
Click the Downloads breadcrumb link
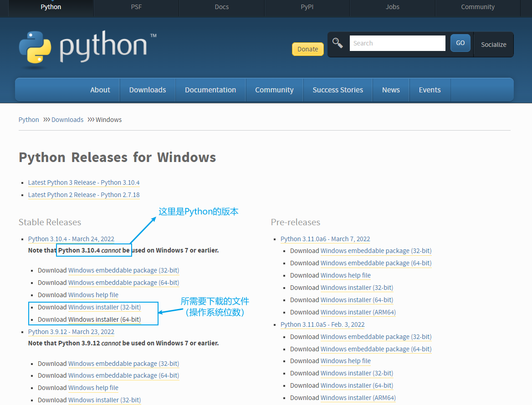pos(67,120)
